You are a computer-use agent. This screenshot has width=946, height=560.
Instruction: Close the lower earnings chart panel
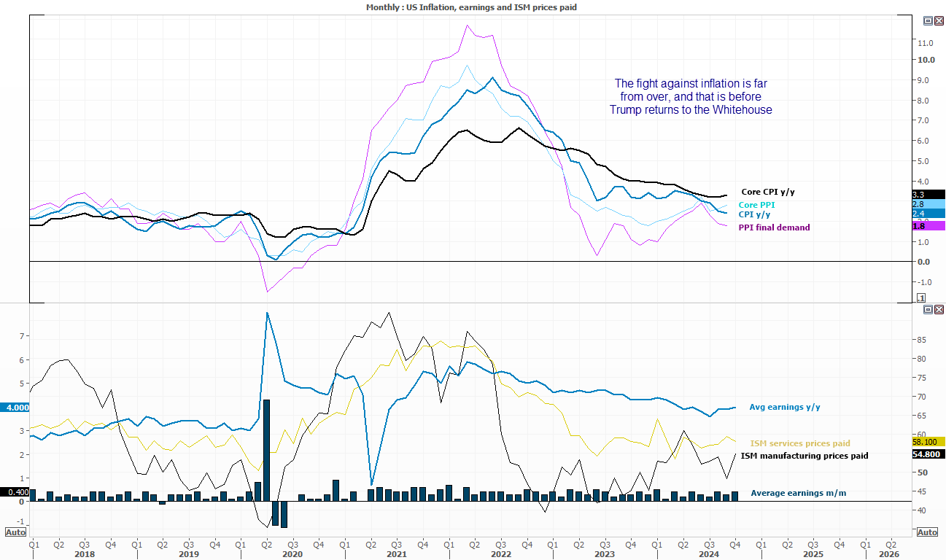click(939, 310)
